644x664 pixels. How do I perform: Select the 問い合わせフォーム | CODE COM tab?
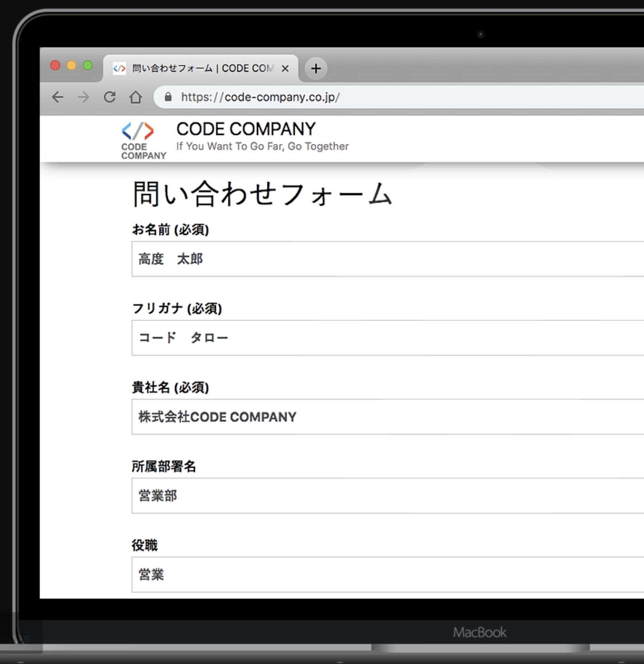tap(201, 68)
